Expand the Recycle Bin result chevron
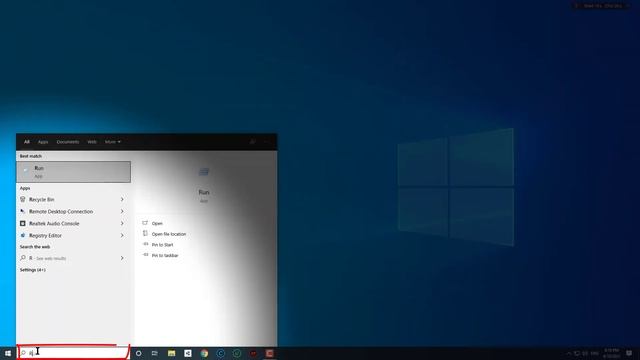The height and width of the screenshot is (360, 640). pos(122,199)
